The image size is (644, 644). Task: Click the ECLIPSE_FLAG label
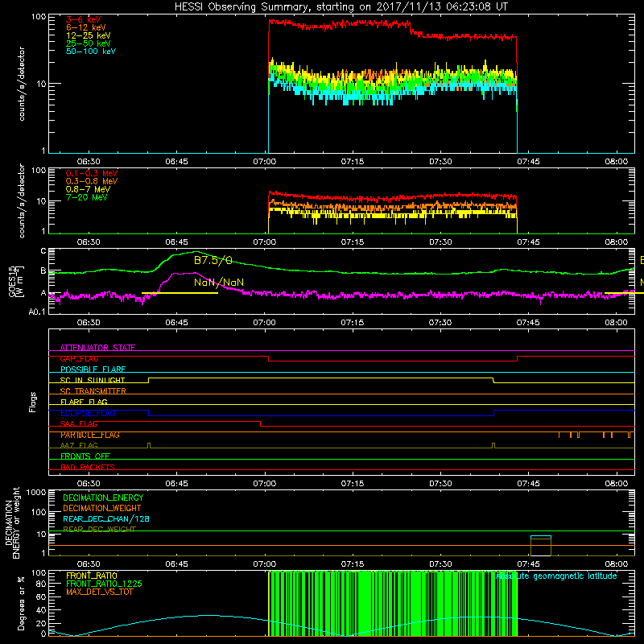pyautogui.click(x=88, y=413)
